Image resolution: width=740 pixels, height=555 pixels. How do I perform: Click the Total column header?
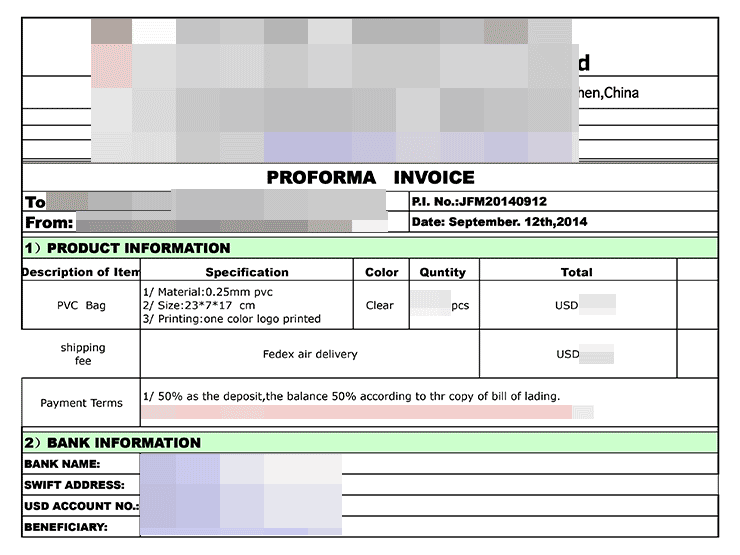click(577, 272)
